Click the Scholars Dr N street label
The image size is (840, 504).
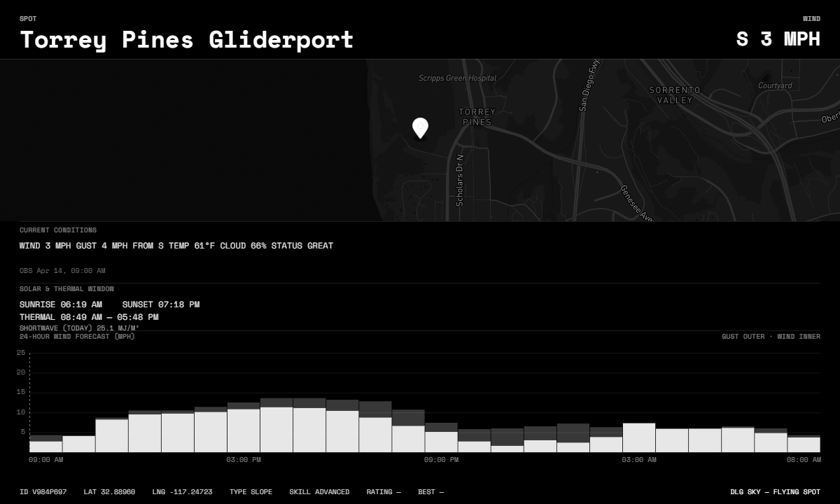click(460, 180)
